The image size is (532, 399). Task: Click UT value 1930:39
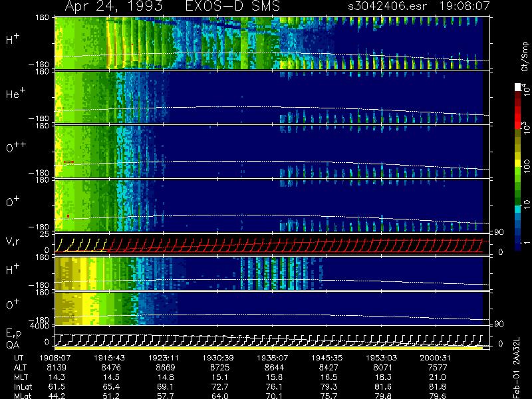click(219, 358)
